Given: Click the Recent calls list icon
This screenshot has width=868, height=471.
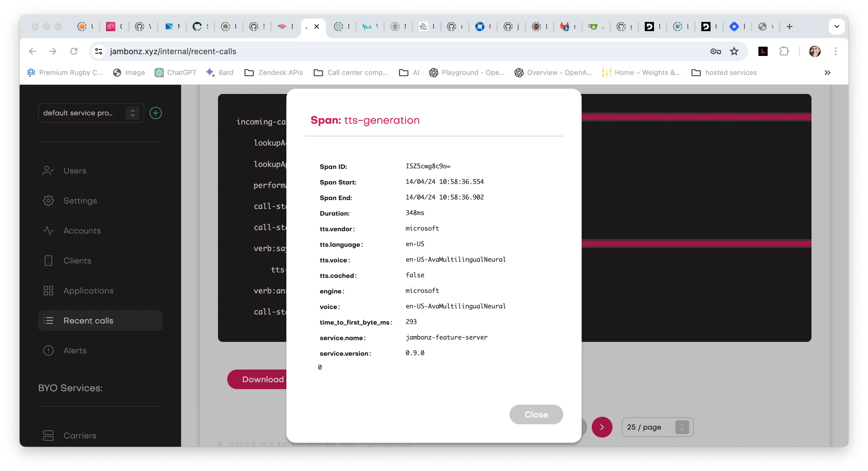Looking at the screenshot, I should [x=48, y=321].
